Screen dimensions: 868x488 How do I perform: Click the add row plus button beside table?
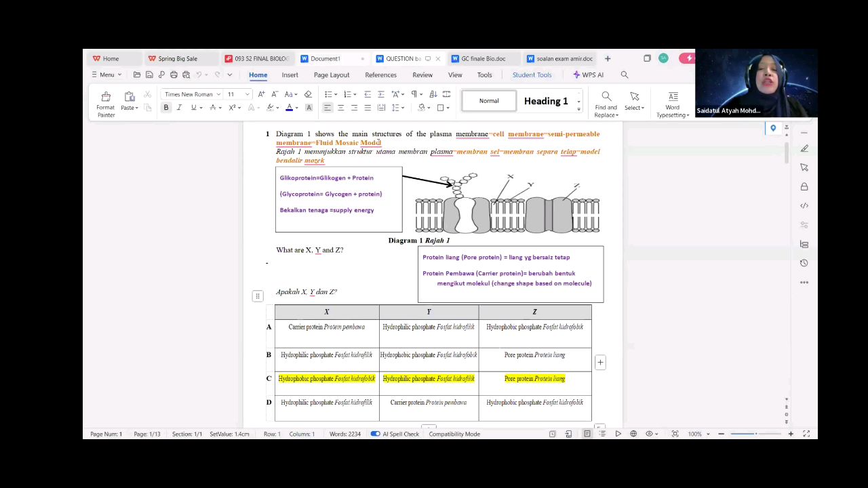pos(600,363)
